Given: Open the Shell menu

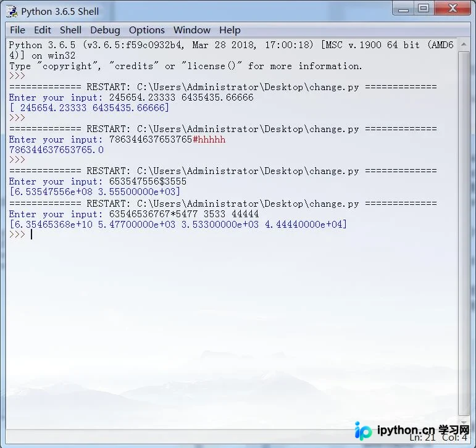Looking at the screenshot, I should pos(70,30).
